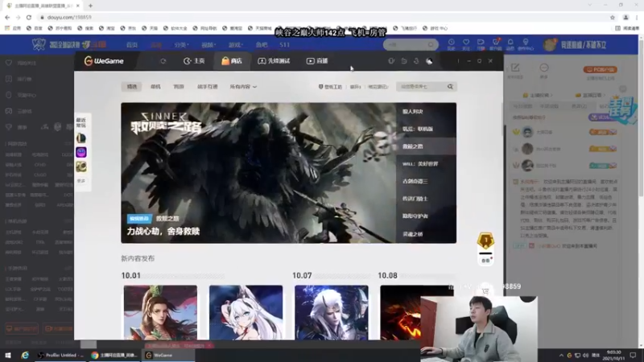This screenshot has width=644, height=362.
Task: Expand the 所有内容 dropdown
Action: pos(243,87)
